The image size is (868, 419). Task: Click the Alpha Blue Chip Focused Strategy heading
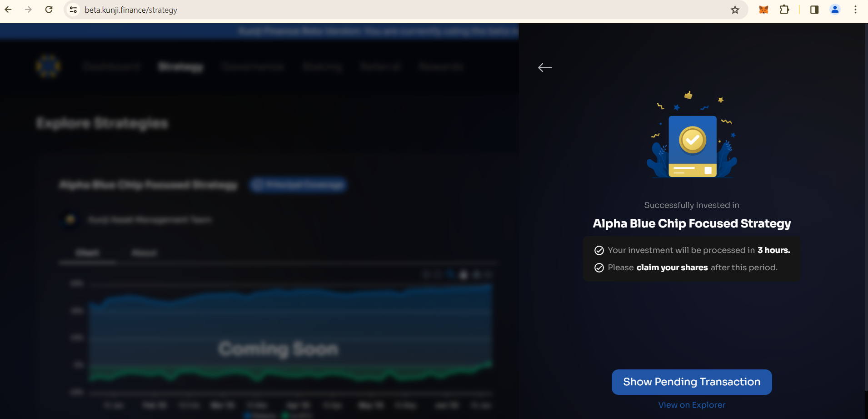[692, 224]
